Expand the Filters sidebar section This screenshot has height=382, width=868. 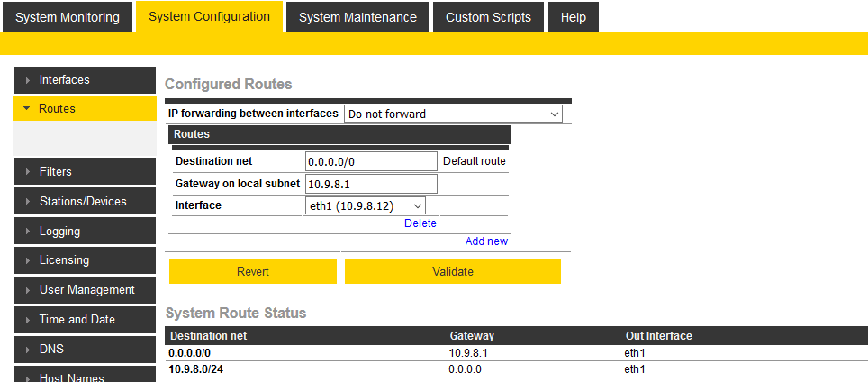(84, 171)
